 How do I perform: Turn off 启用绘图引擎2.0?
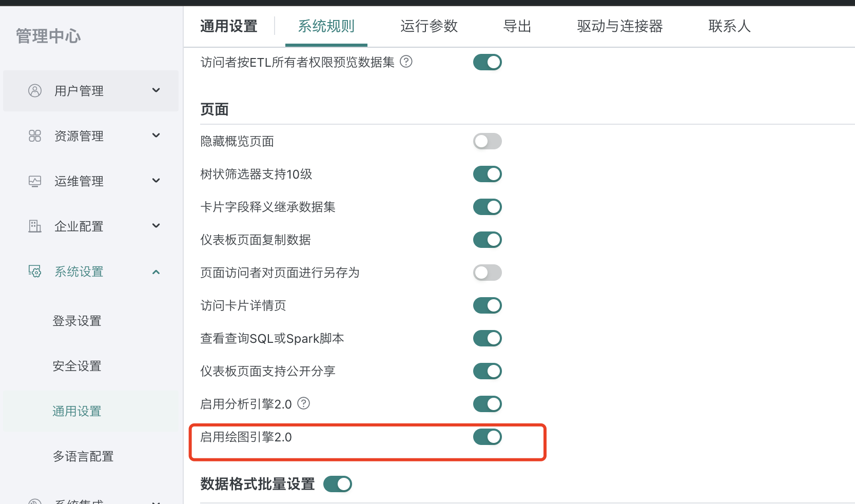click(x=487, y=437)
